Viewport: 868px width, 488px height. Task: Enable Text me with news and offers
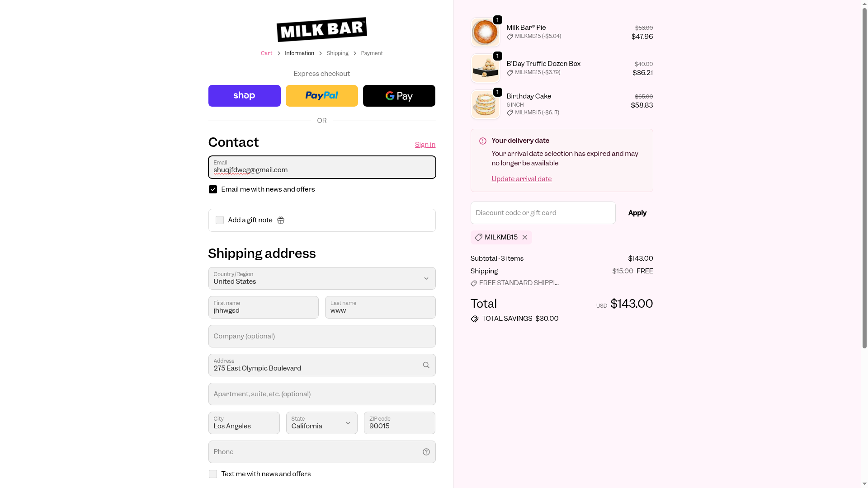[x=213, y=474]
